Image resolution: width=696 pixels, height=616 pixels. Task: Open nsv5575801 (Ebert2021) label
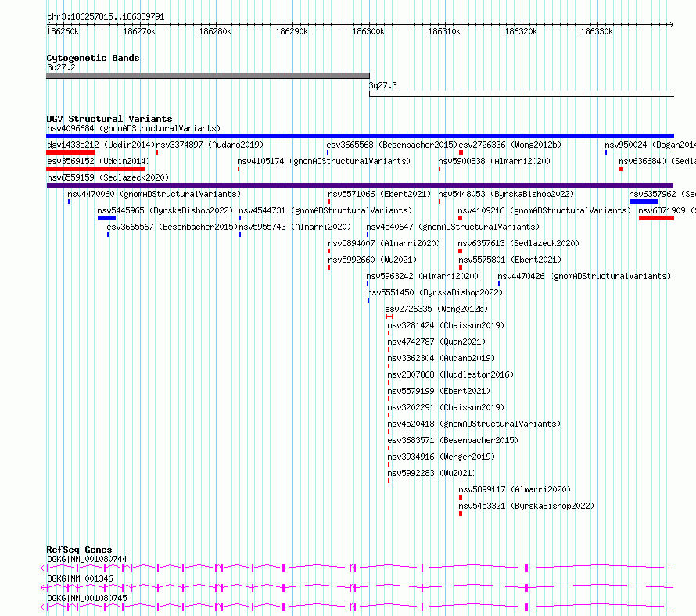click(x=510, y=260)
